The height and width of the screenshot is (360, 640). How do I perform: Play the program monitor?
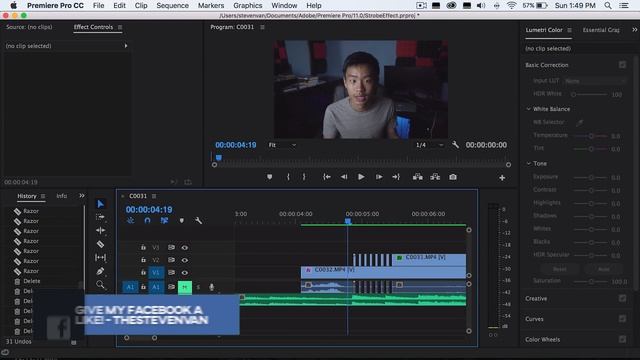361,177
